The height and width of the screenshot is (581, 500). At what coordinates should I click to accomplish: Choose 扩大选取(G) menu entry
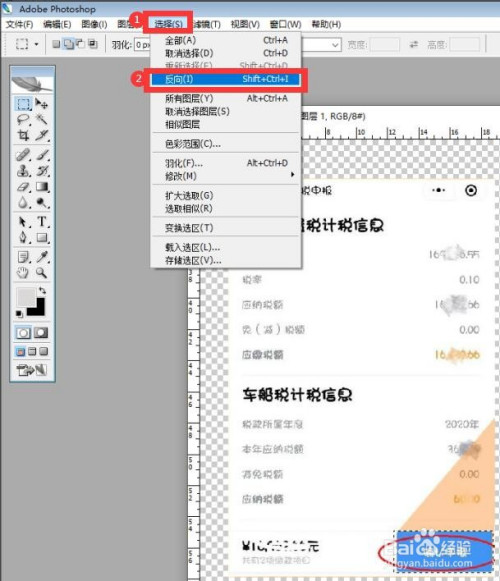226,195
